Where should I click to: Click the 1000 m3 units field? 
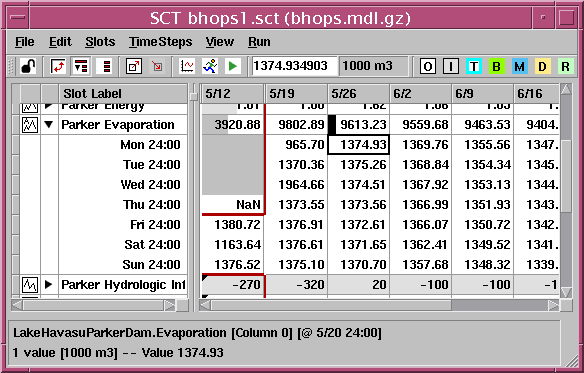pyautogui.click(x=374, y=66)
